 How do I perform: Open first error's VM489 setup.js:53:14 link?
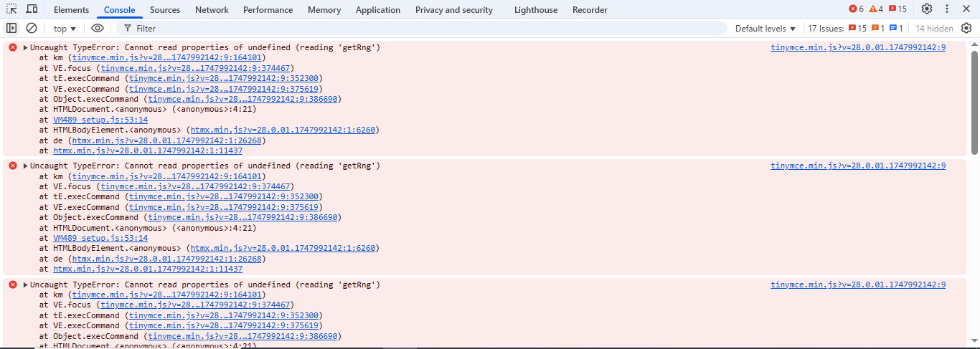point(100,120)
